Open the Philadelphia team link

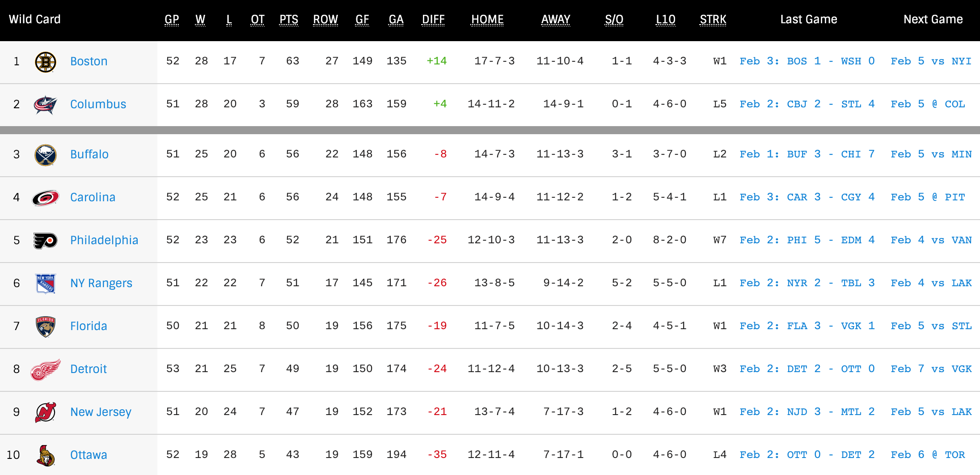pos(104,240)
